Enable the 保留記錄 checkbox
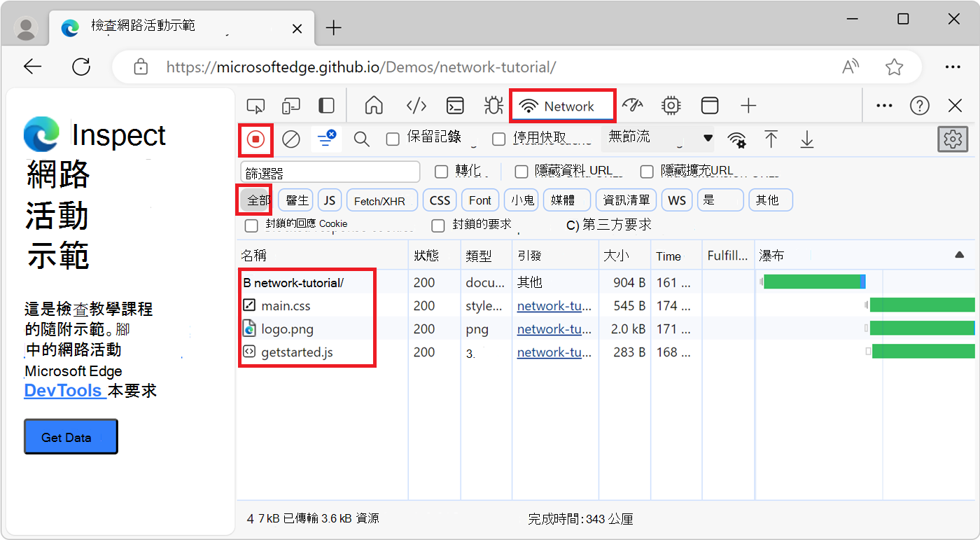The width and height of the screenshot is (980, 540). 392,139
